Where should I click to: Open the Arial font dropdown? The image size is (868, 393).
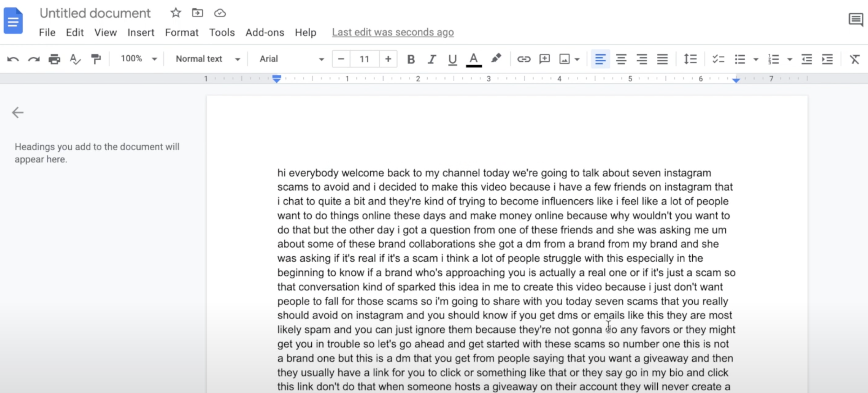(x=291, y=59)
